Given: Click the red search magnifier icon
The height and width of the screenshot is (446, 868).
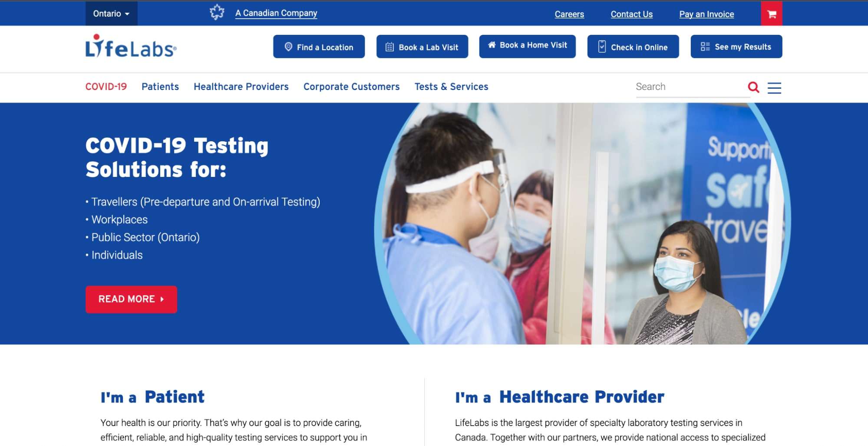Looking at the screenshot, I should [x=753, y=87].
